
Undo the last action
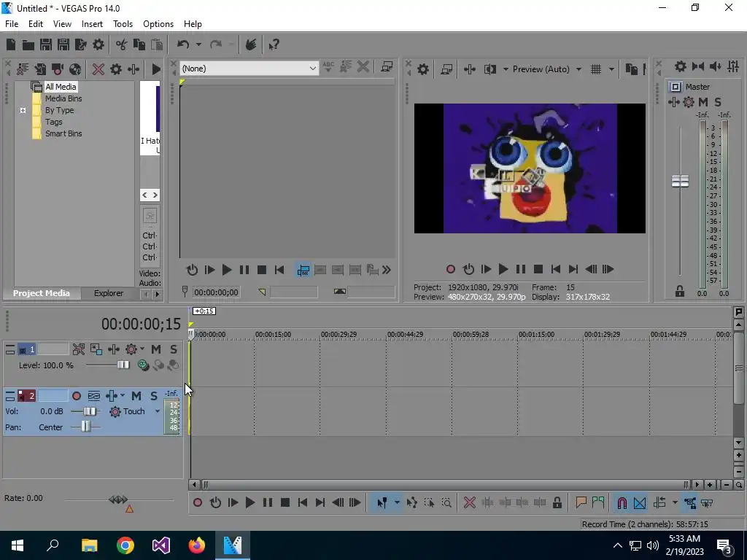point(183,44)
